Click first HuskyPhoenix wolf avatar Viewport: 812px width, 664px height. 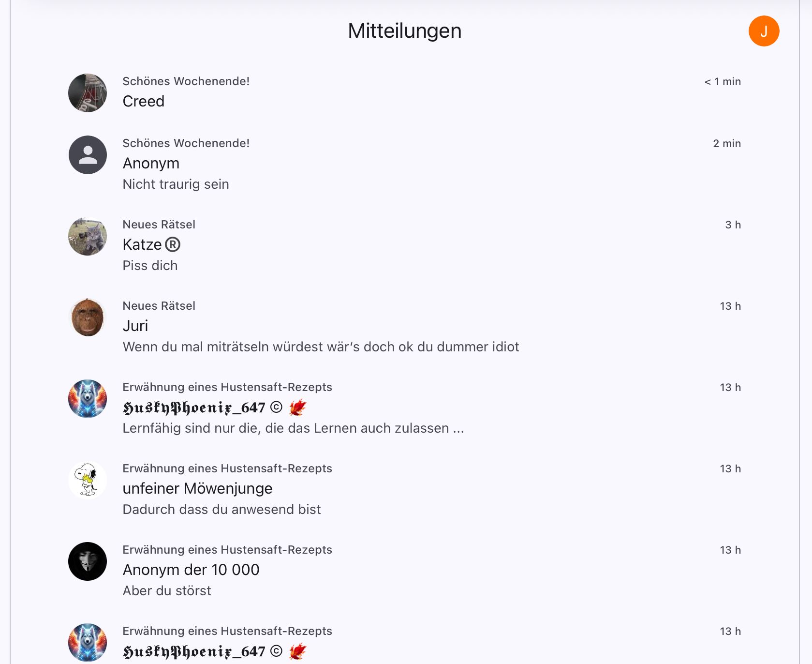88,399
